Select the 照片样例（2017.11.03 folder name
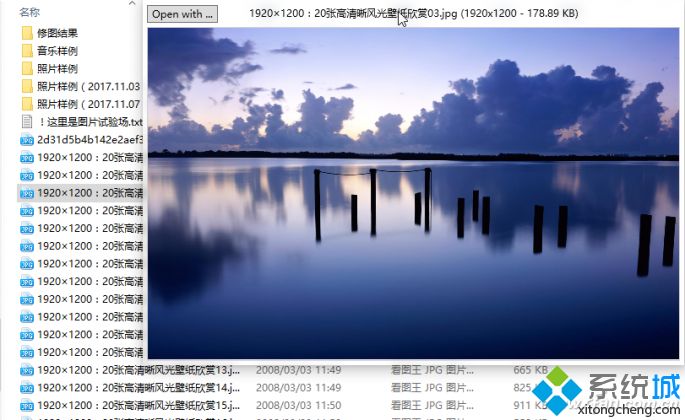Viewport: 685px width, 420px height. click(89, 87)
